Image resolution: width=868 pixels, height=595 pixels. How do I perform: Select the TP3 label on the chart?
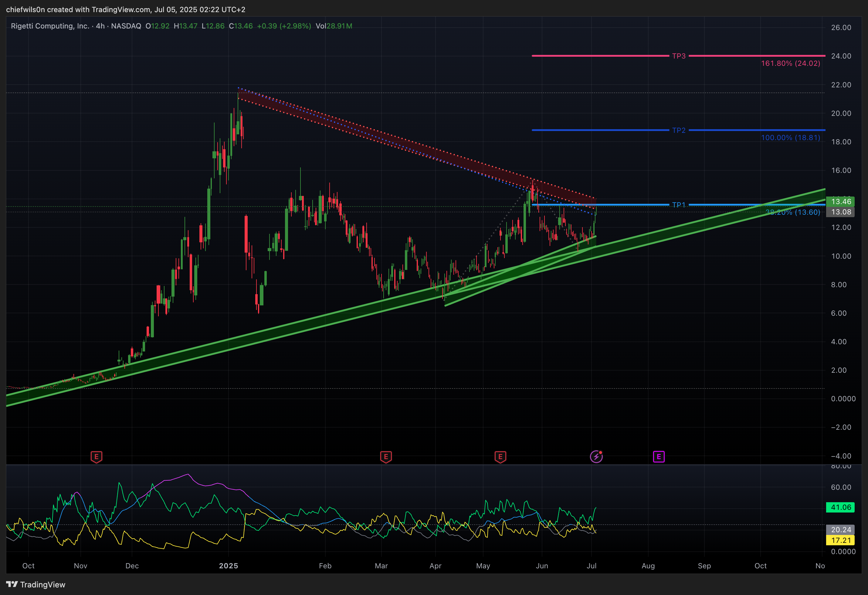click(679, 56)
